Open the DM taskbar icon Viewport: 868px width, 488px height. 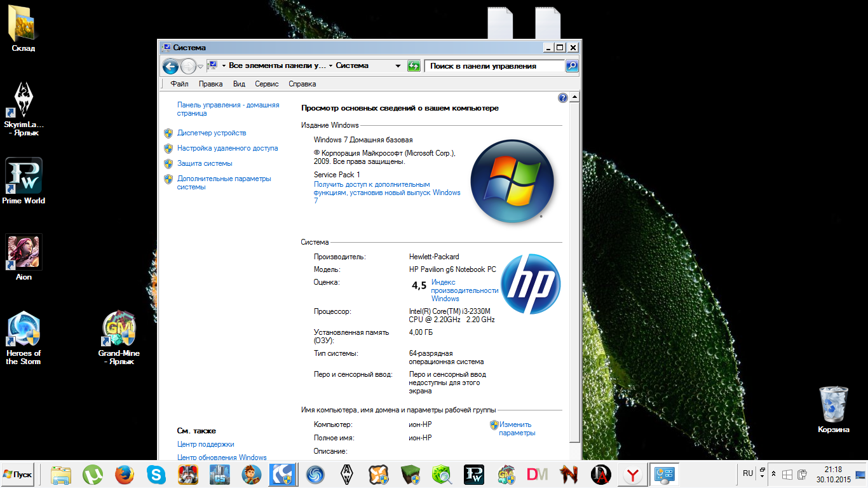coord(538,474)
